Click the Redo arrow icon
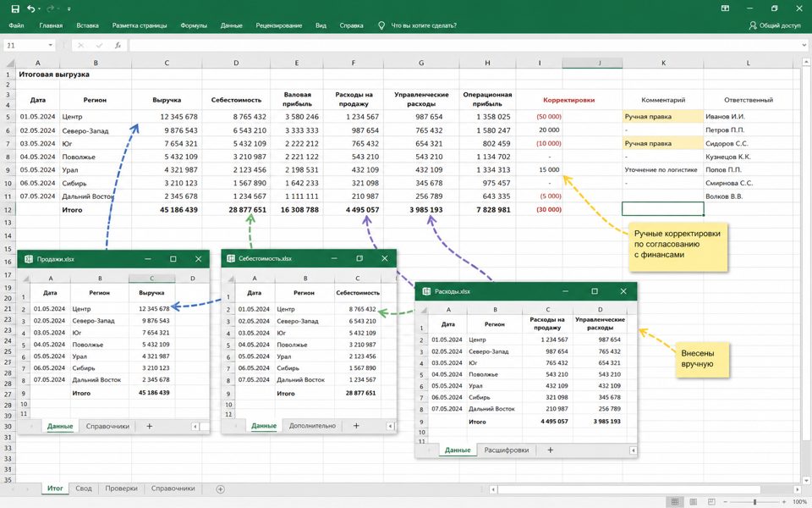Screen dimensions: 812x508 coord(50,8)
